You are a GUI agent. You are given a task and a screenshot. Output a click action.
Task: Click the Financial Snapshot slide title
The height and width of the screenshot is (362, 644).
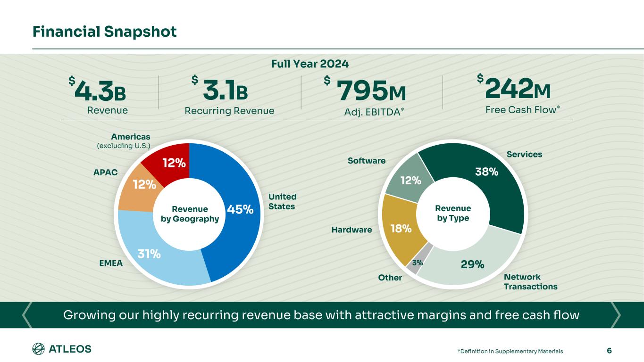(104, 32)
